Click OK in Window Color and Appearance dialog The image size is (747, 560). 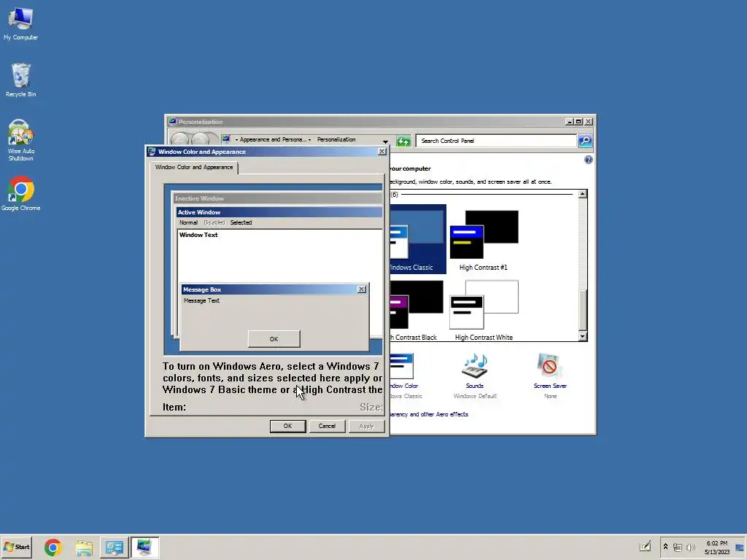287,426
